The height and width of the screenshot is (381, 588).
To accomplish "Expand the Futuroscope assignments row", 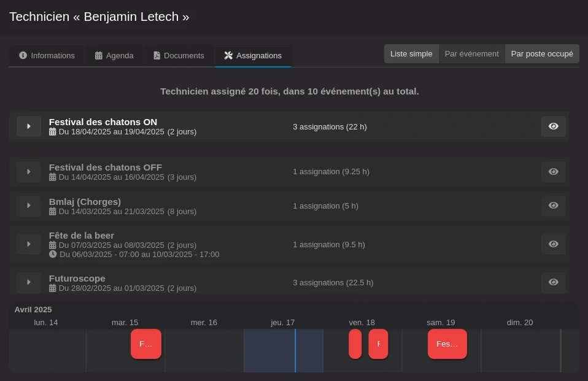I will tap(29, 282).
